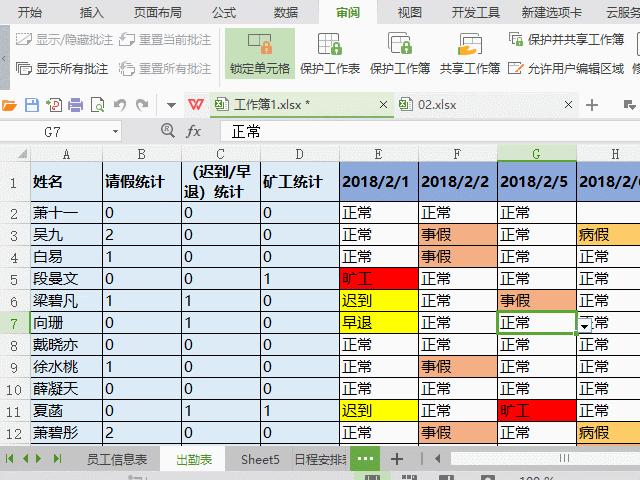Viewport: 640px width, 480px height.
Task: Open a new document tab with plus
Action: [x=592, y=105]
